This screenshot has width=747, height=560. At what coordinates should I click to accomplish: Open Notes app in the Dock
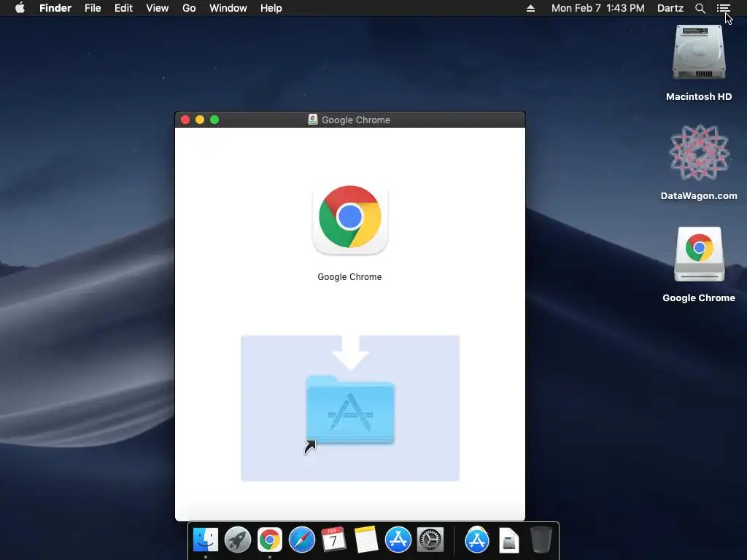tap(366, 540)
